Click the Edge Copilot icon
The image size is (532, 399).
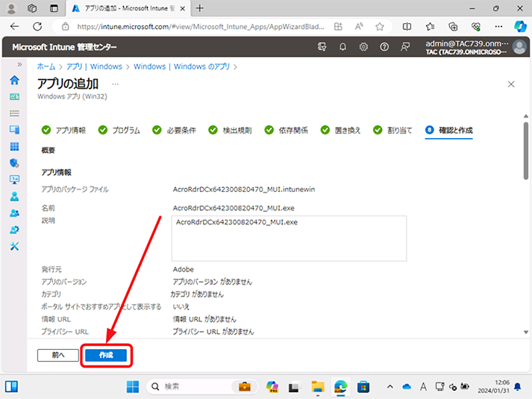pyautogui.click(x=520, y=26)
